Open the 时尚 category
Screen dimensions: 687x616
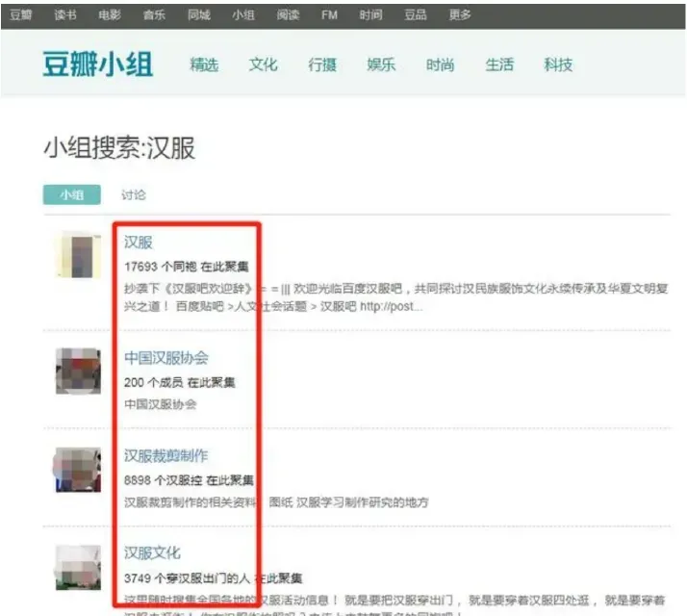point(441,64)
